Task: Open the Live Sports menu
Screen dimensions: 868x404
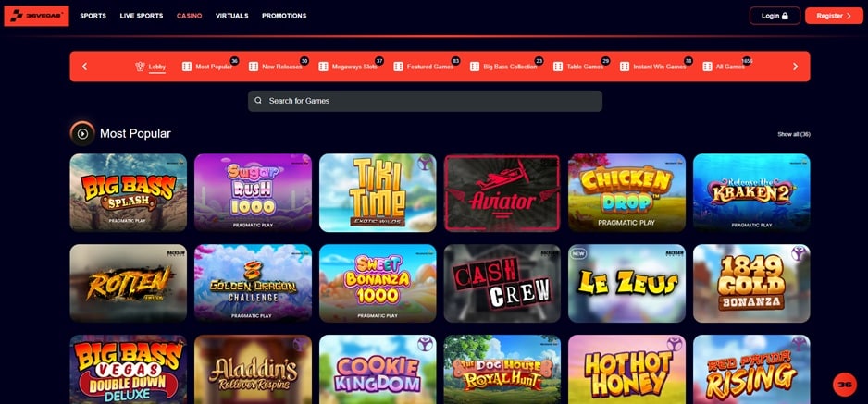Action: (x=142, y=16)
